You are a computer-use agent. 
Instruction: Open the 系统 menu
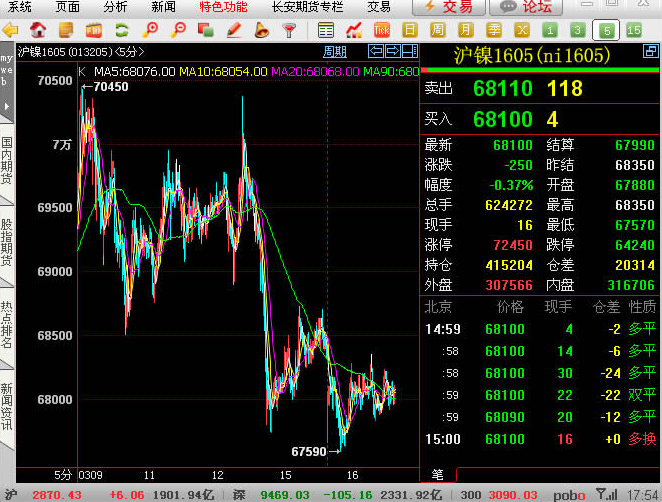[x=19, y=7]
